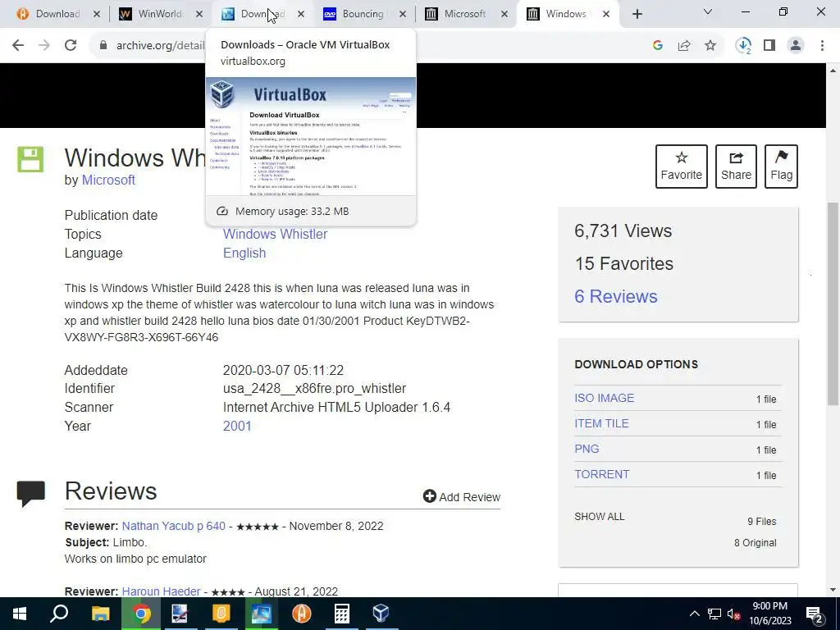Download the TORRENT file
Screen dimensions: 840x630
(x=601, y=474)
